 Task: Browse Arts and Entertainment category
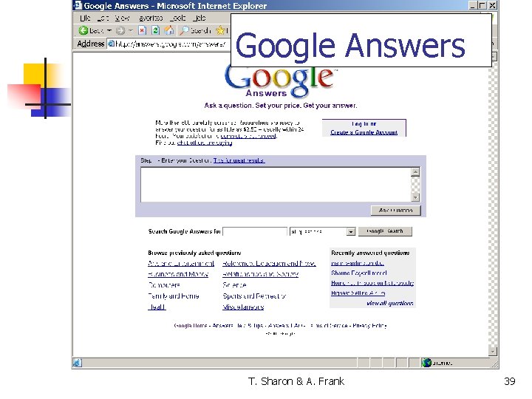pyautogui.click(x=181, y=264)
